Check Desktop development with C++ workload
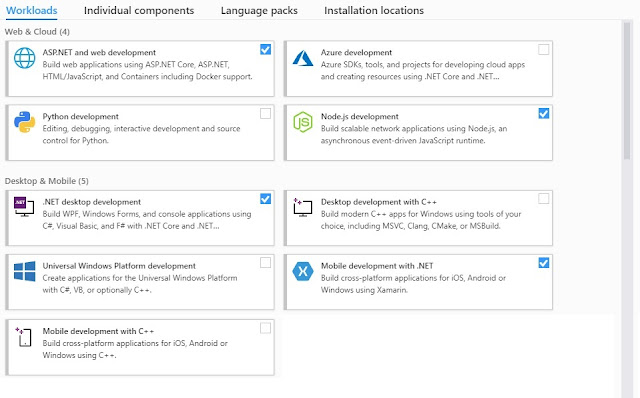 544,199
